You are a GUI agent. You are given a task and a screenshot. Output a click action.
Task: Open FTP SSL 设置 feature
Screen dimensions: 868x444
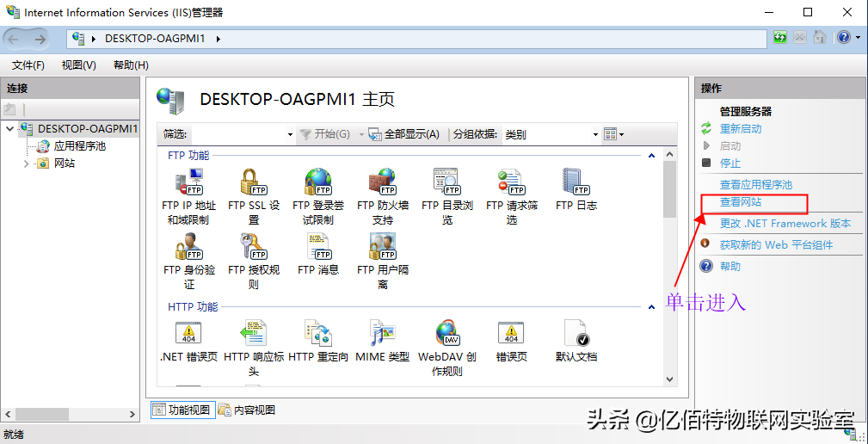[253, 183]
